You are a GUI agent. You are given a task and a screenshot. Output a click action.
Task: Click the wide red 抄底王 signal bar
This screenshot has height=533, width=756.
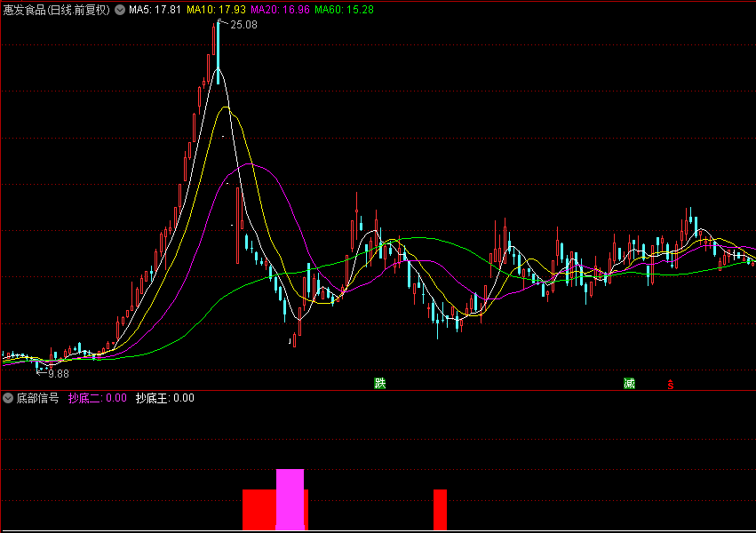point(259,510)
